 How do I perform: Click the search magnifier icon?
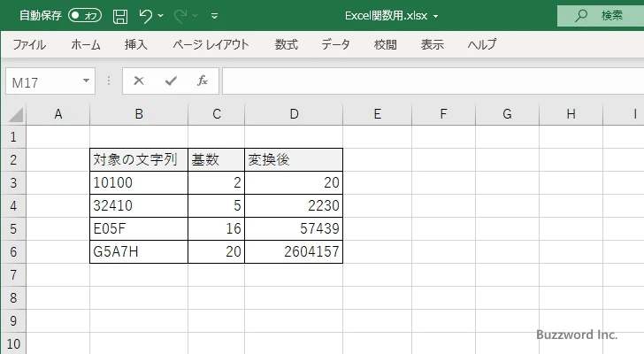coord(580,16)
